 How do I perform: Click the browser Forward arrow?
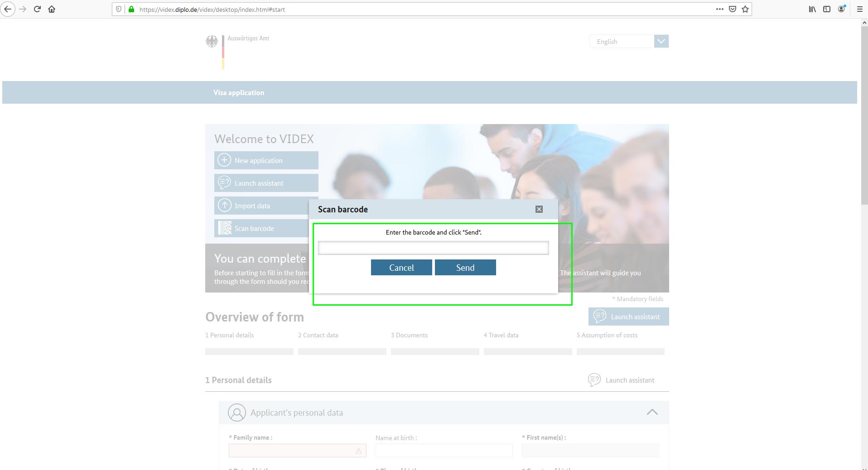(23, 9)
